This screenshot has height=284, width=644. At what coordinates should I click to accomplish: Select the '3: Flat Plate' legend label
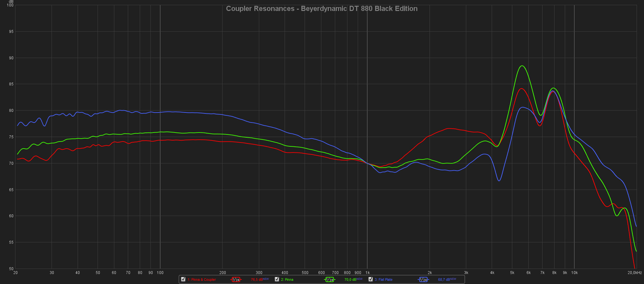tap(384, 279)
